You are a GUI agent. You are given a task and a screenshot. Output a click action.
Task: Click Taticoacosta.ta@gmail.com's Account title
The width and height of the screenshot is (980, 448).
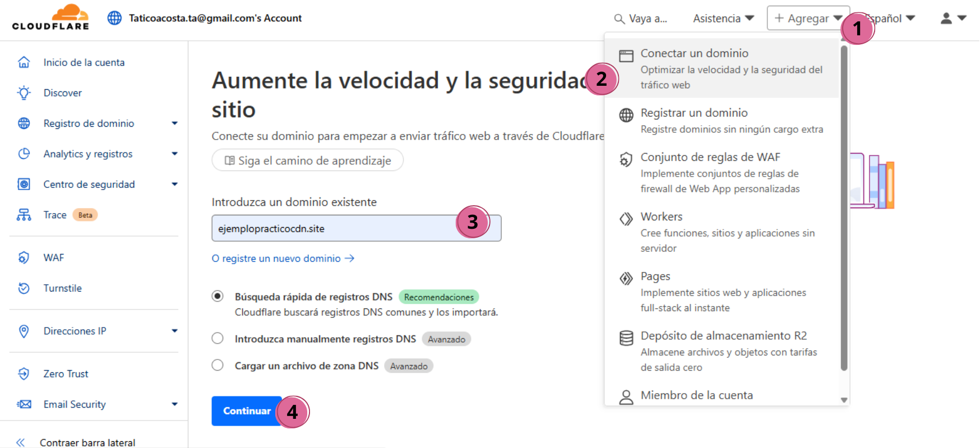click(x=215, y=18)
